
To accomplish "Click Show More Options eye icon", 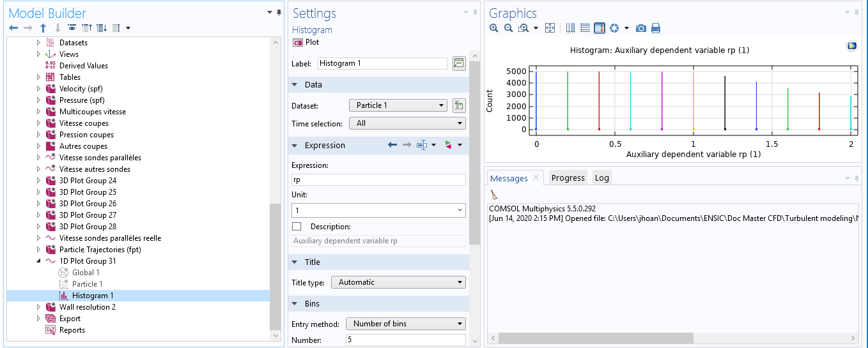I will (x=72, y=28).
